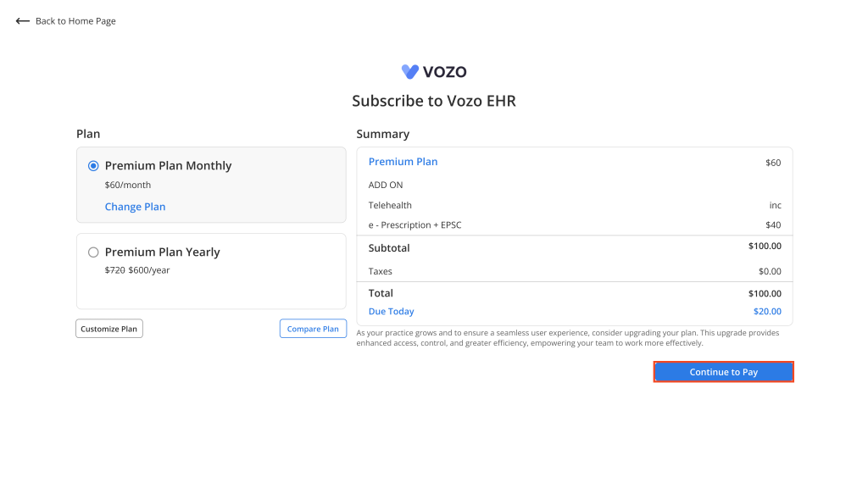Open the Change Plan link

click(x=135, y=207)
